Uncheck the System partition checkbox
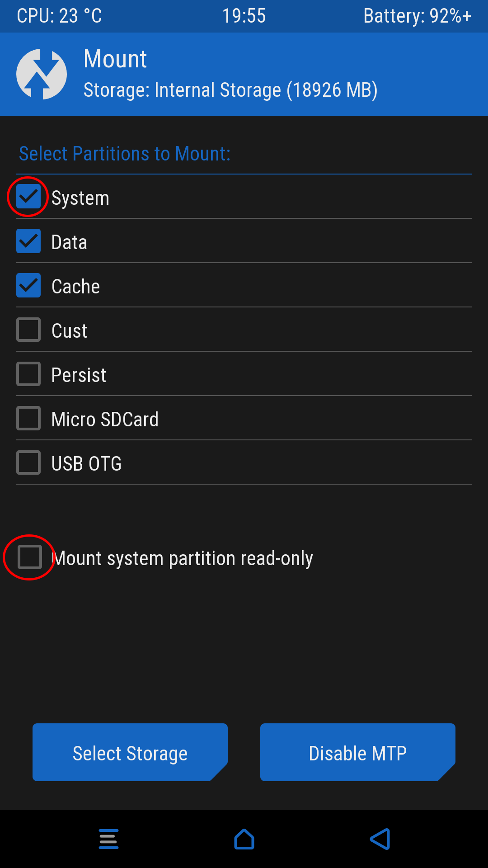The image size is (488, 868). (28, 197)
